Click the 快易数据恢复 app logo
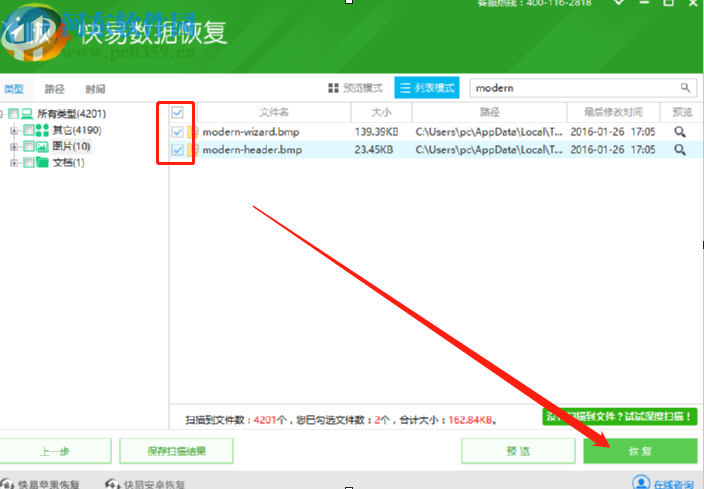 pyautogui.click(x=32, y=32)
